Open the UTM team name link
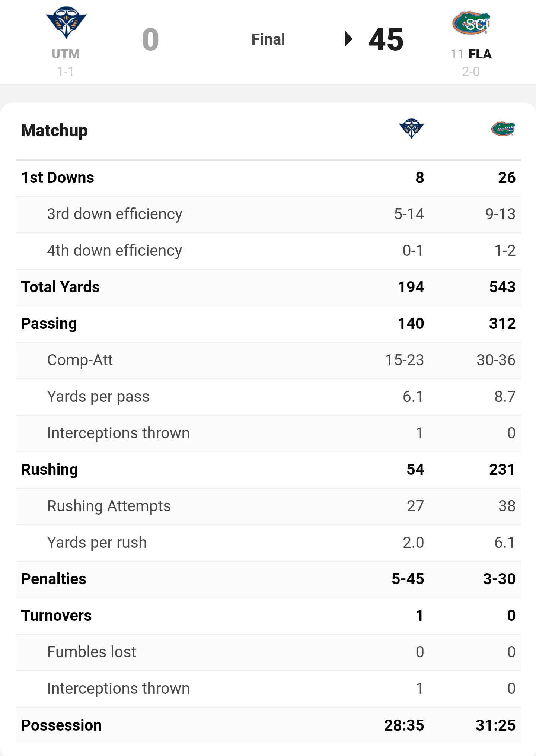 [66, 54]
